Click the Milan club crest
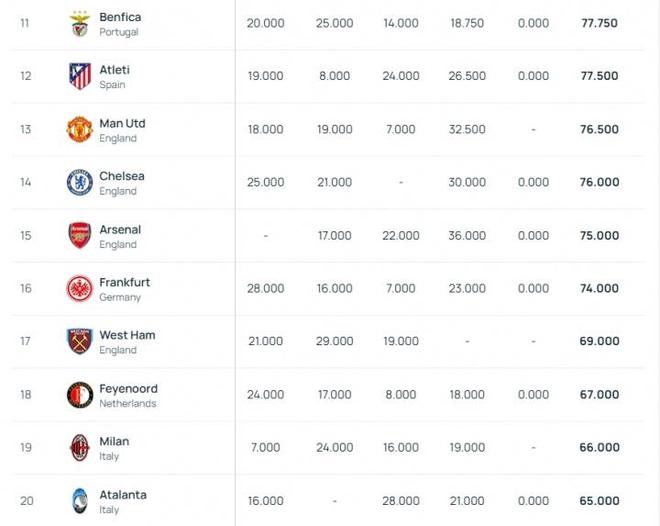This screenshot has height=526, width=660. 80,447
